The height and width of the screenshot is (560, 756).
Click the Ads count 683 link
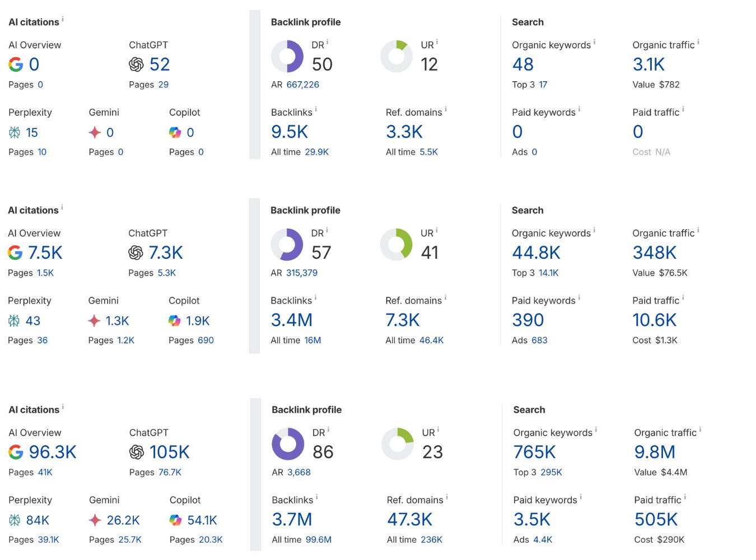[539, 340]
